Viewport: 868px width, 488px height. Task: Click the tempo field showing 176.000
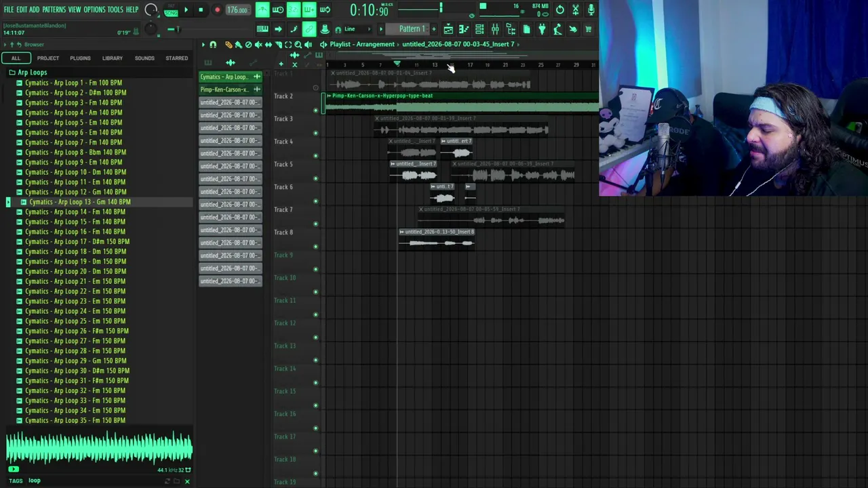(x=237, y=10)
